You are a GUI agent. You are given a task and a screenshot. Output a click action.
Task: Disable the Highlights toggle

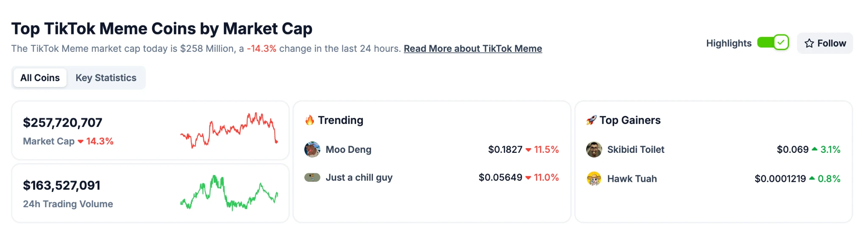click(773, 43)
